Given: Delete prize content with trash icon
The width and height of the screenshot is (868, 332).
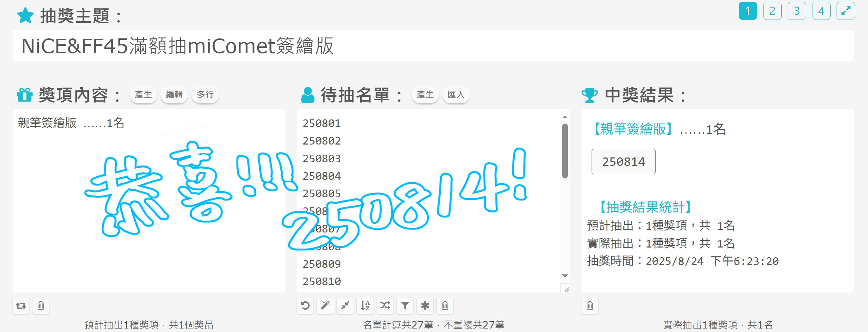Looking at the screenshot, I should (x=41, y=306).
